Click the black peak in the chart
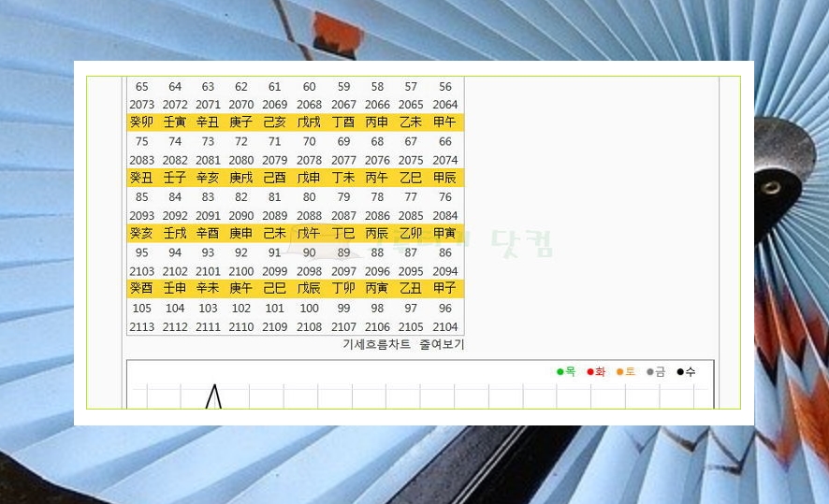 click(x=214, y=396)
